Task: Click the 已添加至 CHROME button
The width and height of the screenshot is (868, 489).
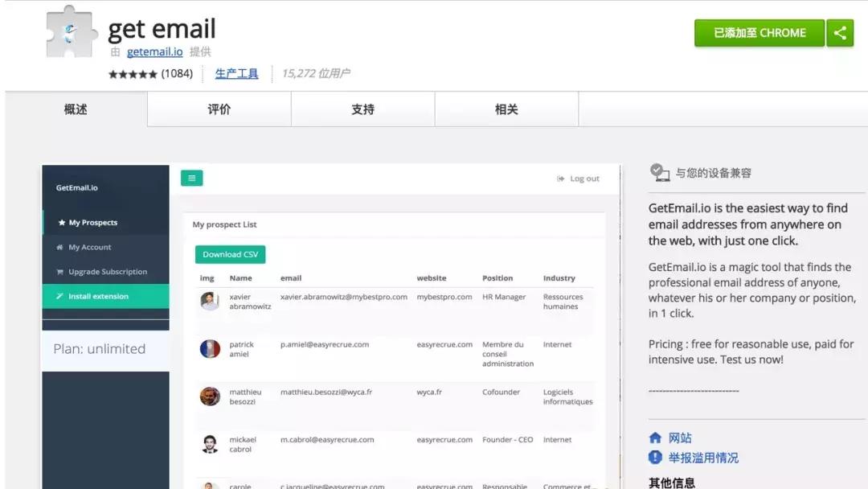Action: pos(759,33)
